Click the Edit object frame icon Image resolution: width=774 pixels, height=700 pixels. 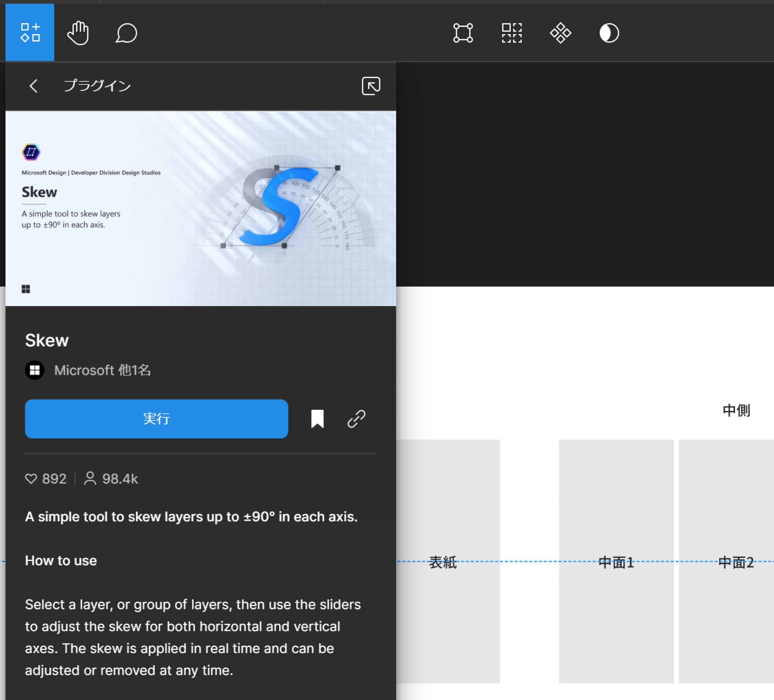tap(463, 33)
